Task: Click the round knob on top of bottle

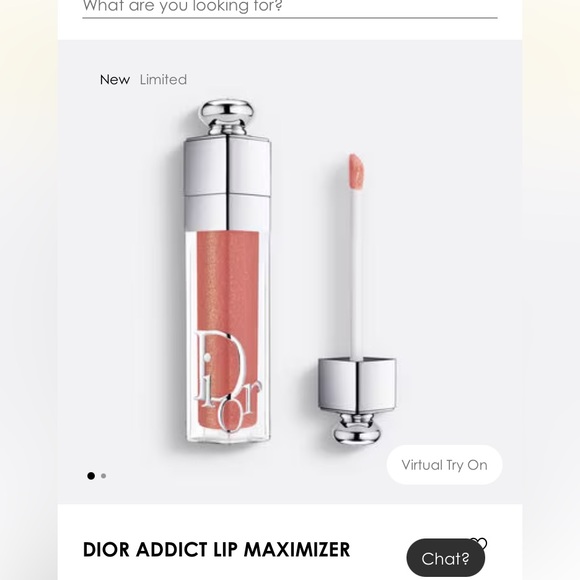Action: tap(227, 117)
